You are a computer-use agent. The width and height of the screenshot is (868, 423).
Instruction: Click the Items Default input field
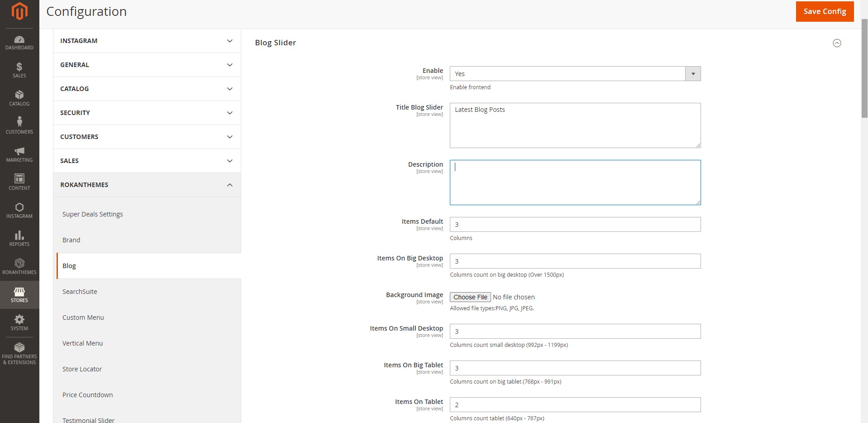click(575, 225)
